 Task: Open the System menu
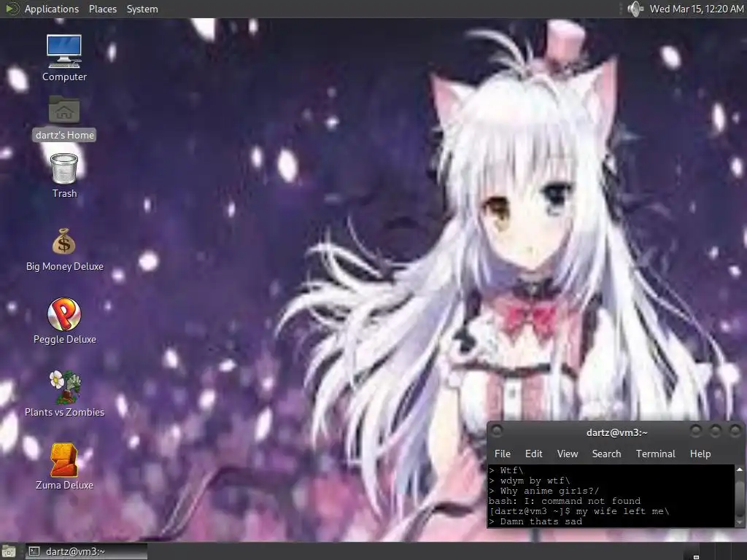142,9
